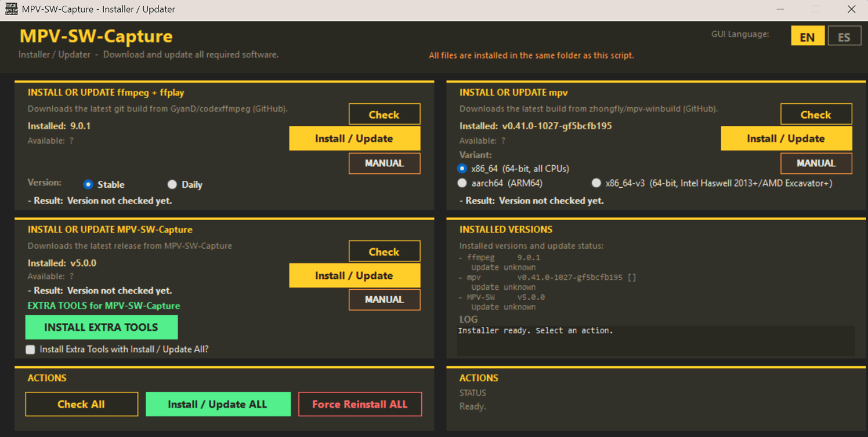Click orange note 'All files are installed in the same folder'
This screenshot has width=868, height=437.
click(531, 56)
